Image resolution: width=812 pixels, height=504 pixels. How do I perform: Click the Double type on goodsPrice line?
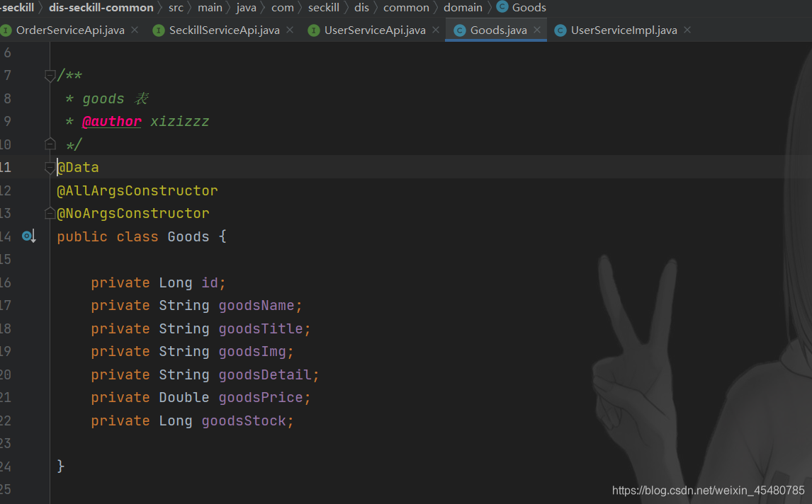click(184, 398)
